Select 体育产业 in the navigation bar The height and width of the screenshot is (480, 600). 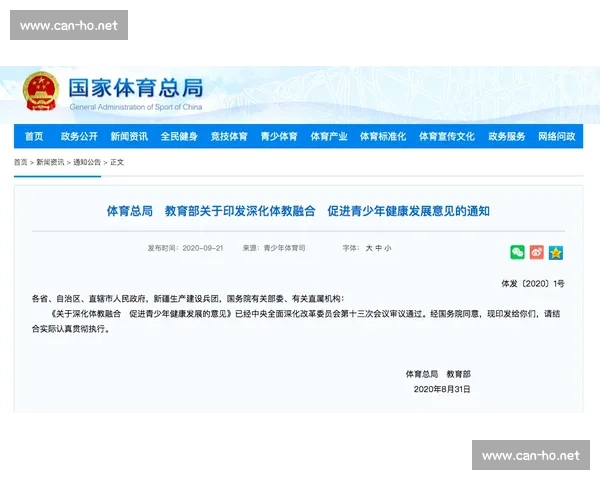point(329,136)
